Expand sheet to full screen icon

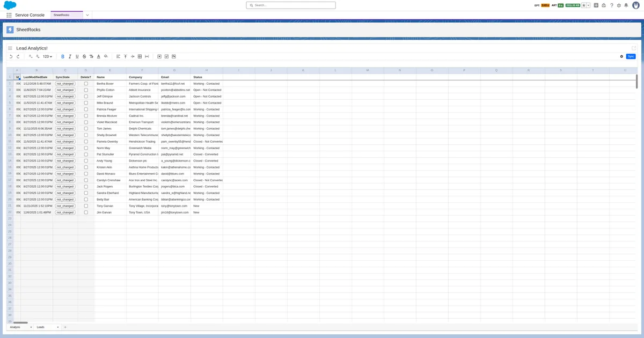[x=634, y=48]
